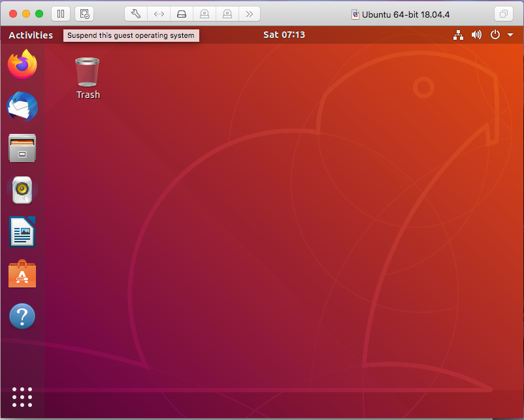Open the clock showing Sat 07:13

pyautogui.click(x=284, y=35)
